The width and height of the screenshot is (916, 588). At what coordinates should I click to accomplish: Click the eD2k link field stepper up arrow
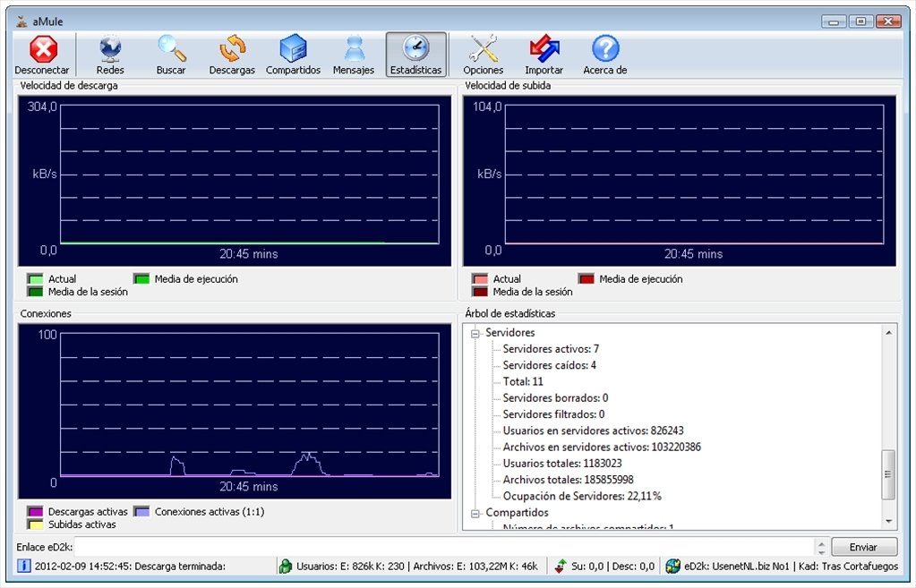click(821, 543)
